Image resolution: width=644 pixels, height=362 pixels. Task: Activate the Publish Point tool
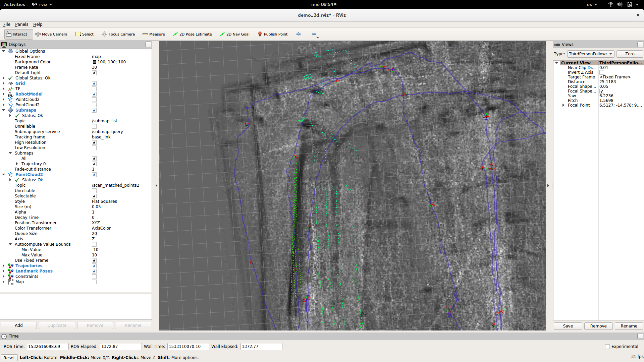273,34
